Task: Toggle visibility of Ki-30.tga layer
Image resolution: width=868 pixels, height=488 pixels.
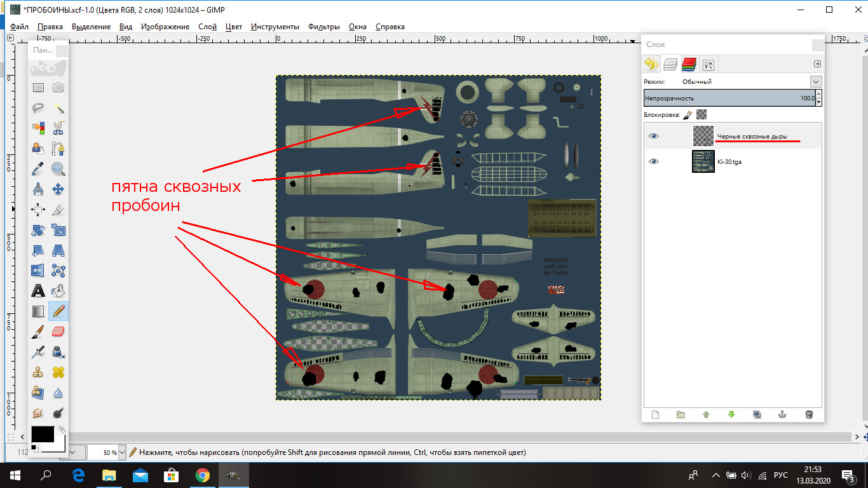Action: click(x=654, y=161)
